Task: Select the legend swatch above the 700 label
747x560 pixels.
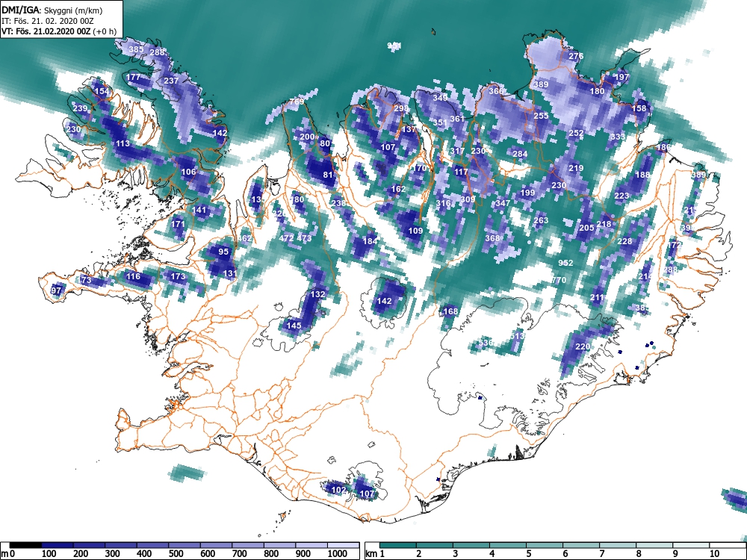Action: tap(248, 545)
